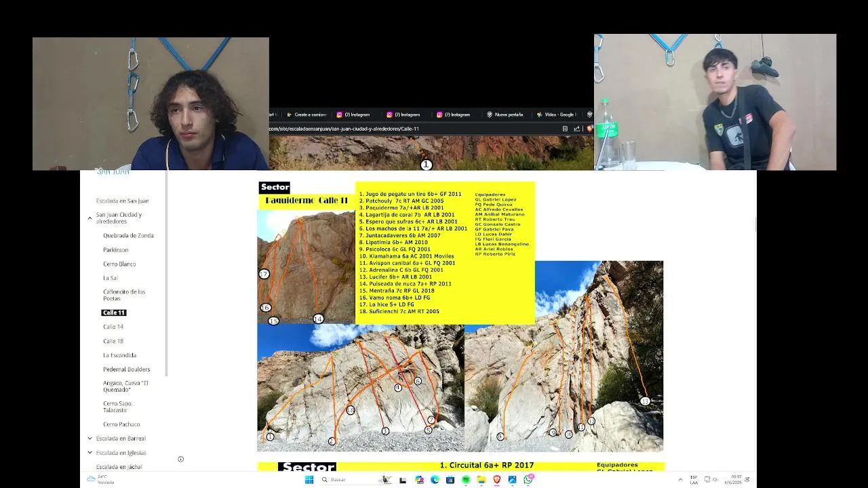Open Escalada en San Juan page

click(x=122, y=201)
